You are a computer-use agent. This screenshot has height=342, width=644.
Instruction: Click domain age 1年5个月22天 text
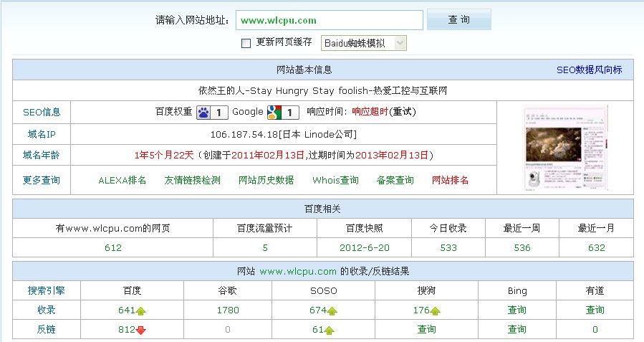tap(164, 156)
